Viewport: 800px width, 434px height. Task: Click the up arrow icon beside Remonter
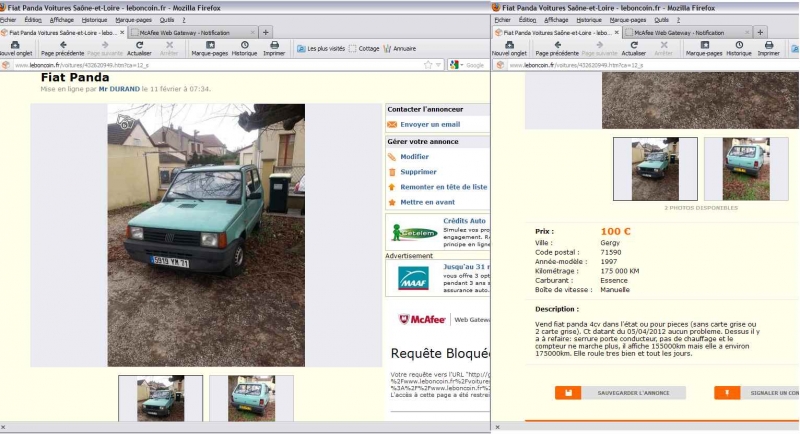click(392, 187)
